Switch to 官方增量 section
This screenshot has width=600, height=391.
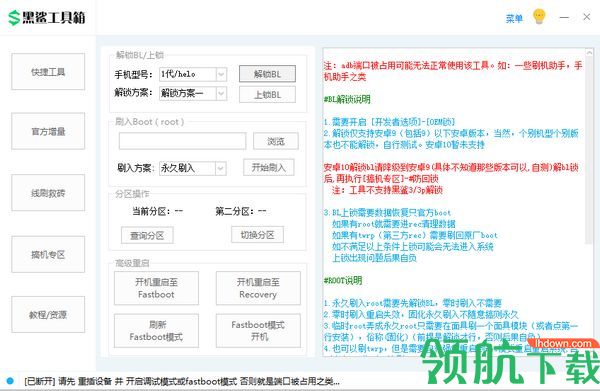(x=48, y=131)
